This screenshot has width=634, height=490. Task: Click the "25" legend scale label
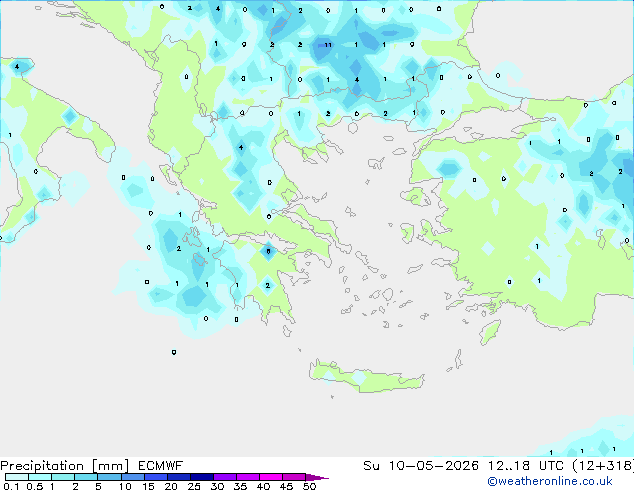click(x=194, y=486)
